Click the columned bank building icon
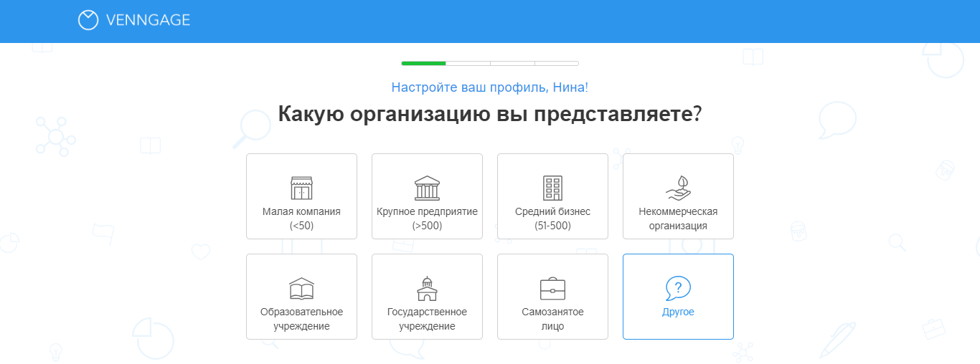 click(x=427, y=188)
